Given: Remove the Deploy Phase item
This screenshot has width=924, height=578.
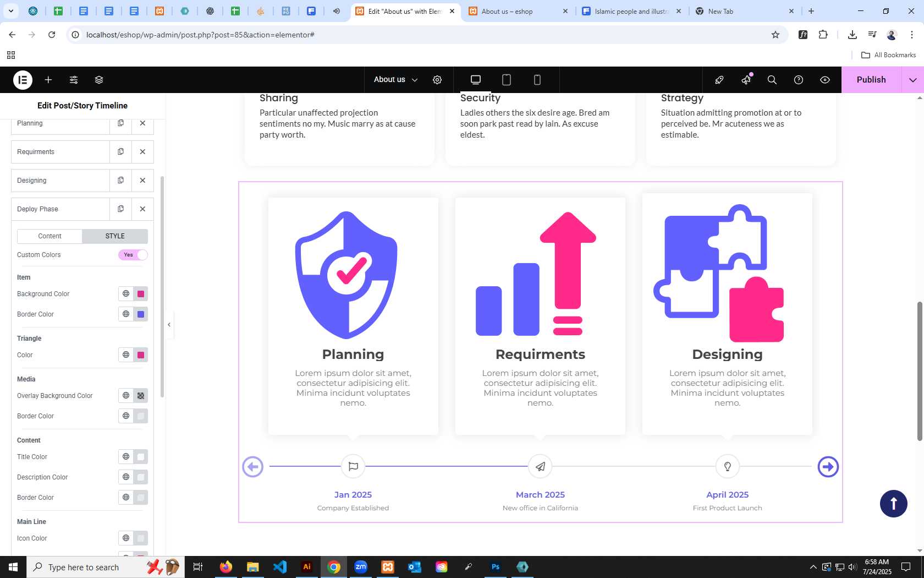Looking at the screenshot, I should pyautogui.click(x=142, y=209).
